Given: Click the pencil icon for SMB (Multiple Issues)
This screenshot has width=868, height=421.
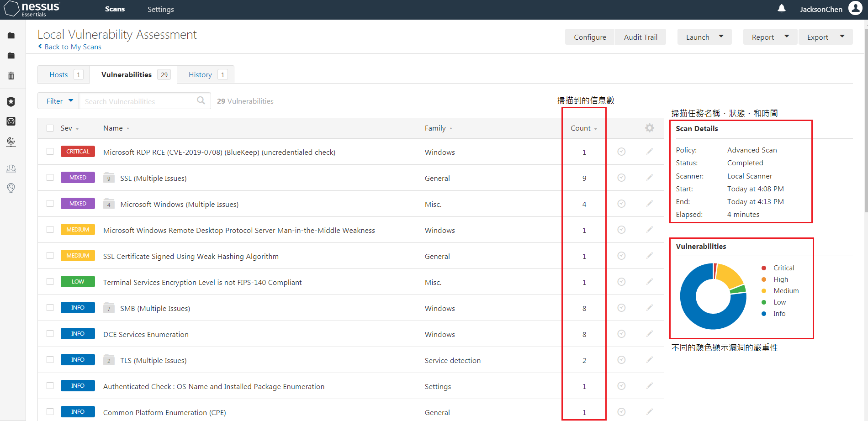Looking at the screenshot, I should pyautogui.click(x=650, y=307).
